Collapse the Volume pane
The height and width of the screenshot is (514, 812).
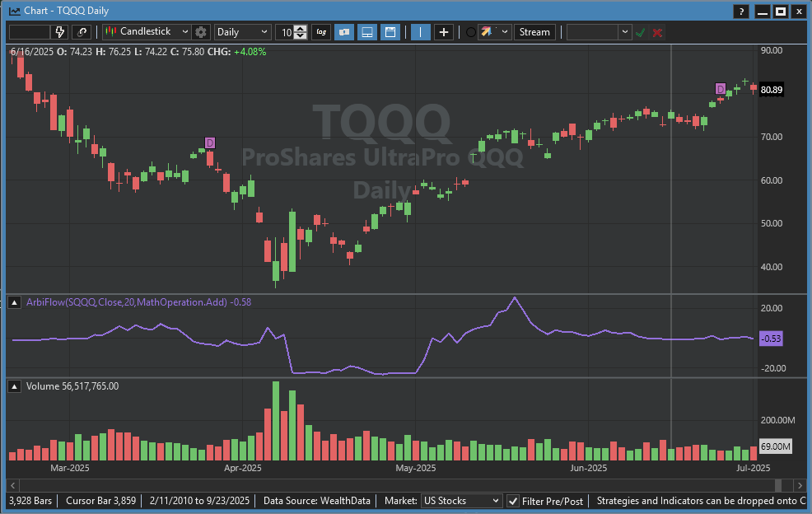tap(15, 385)
